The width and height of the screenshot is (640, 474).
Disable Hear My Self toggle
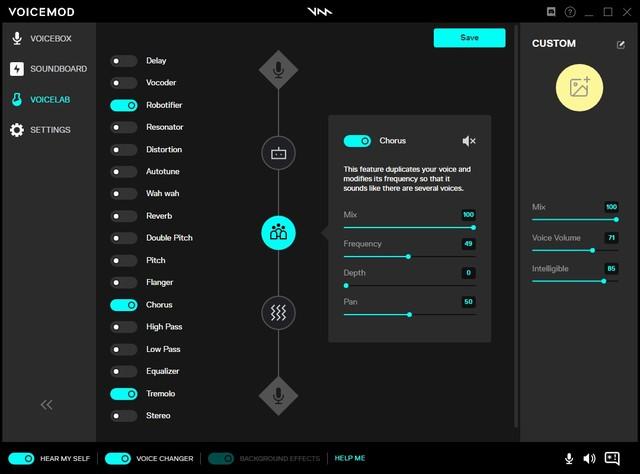(19, 458)
